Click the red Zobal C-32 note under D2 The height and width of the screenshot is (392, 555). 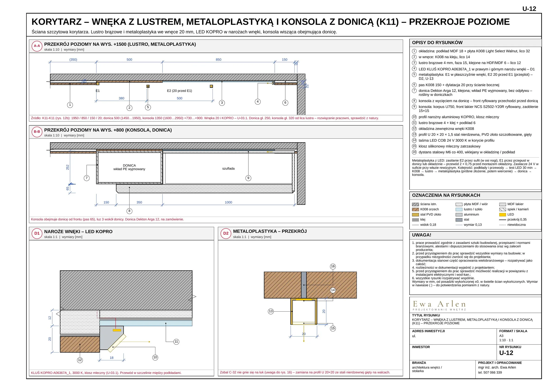pos(305,372)
